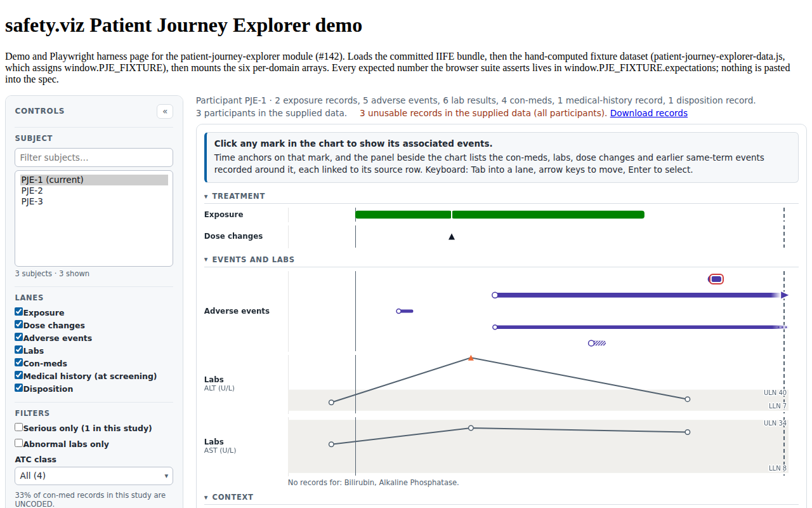Click the hatched adverse event mark
Viewport: 812px width, 508px height.
pyautogui.click(x=597, y=343)
